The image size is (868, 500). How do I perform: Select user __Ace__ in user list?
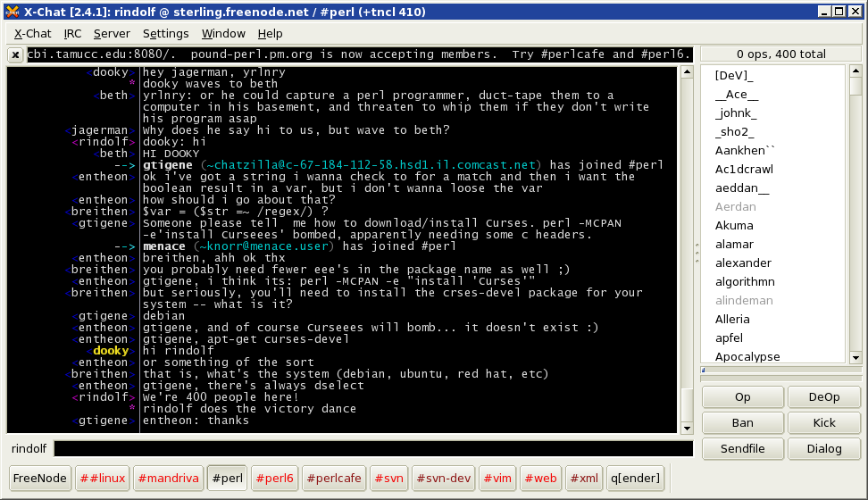click(x=737, y=94)
